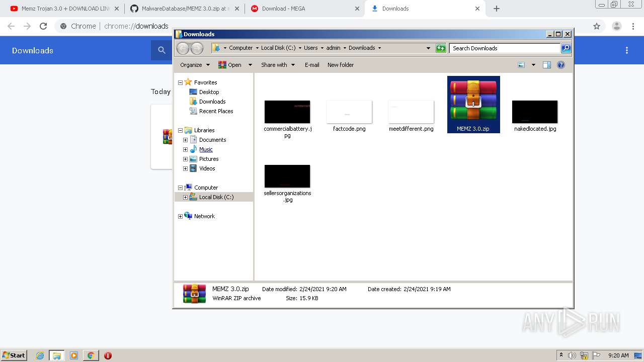
Task: Open Pictures library
Action: point(209,159)
